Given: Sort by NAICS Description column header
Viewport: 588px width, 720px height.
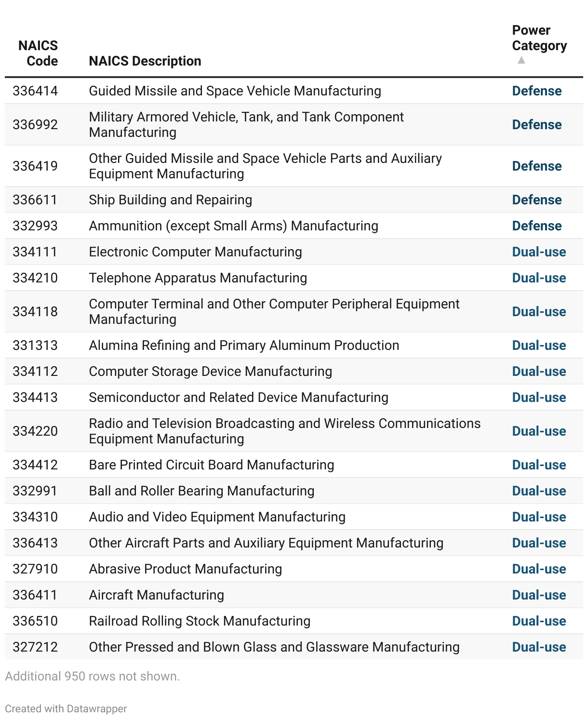Looking at the screenshot, I should tap(145, 61).
